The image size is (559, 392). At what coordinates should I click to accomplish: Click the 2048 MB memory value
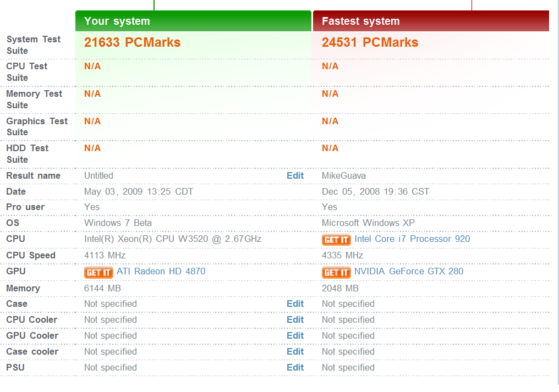pyautogui.click(x=340, y=288)
